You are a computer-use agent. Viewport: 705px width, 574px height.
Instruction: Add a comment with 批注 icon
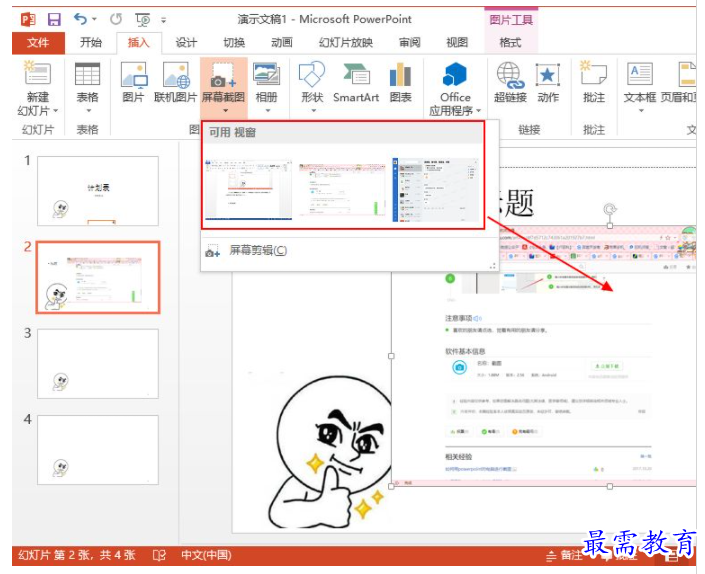click(593, 73)
